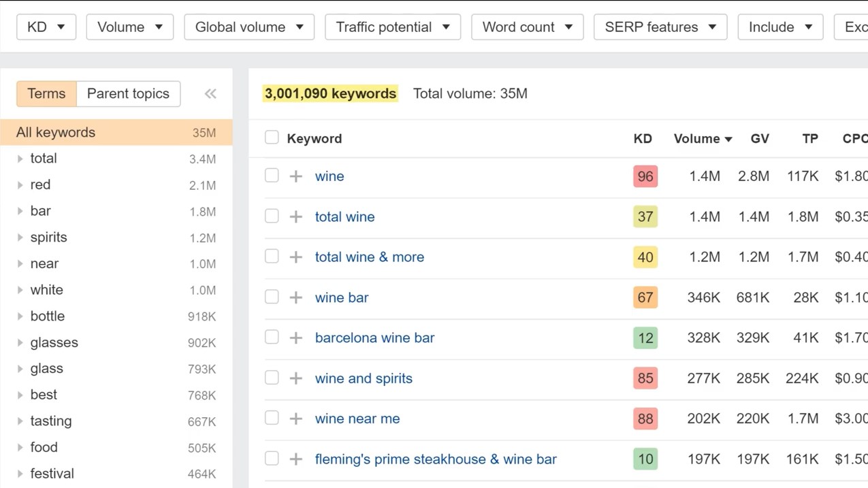
Task: Click plus icon beside 'wine bar'
Action: (x=295, y=297)
